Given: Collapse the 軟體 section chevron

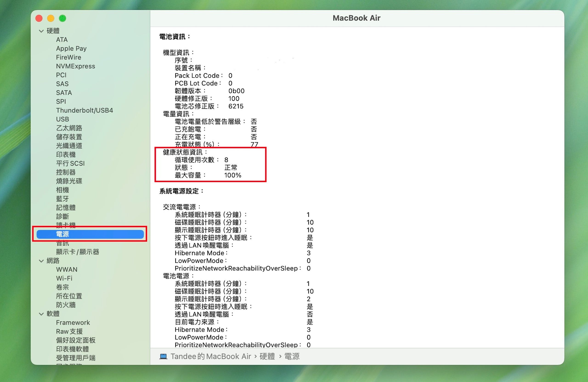Looking at the screenshot, I should coord(41,314).
